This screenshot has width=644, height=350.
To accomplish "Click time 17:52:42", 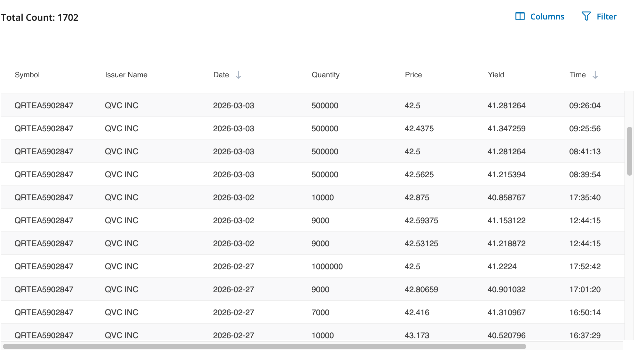I will (585, 266).
